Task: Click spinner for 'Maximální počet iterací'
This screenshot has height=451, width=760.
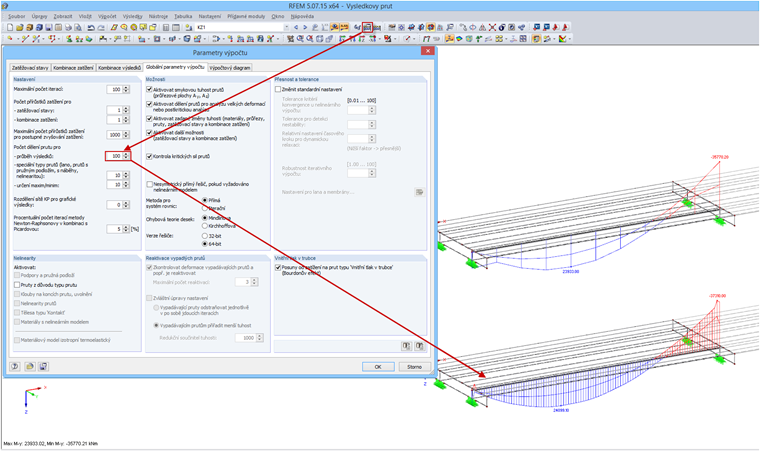Action: click(x=126, y=89)
